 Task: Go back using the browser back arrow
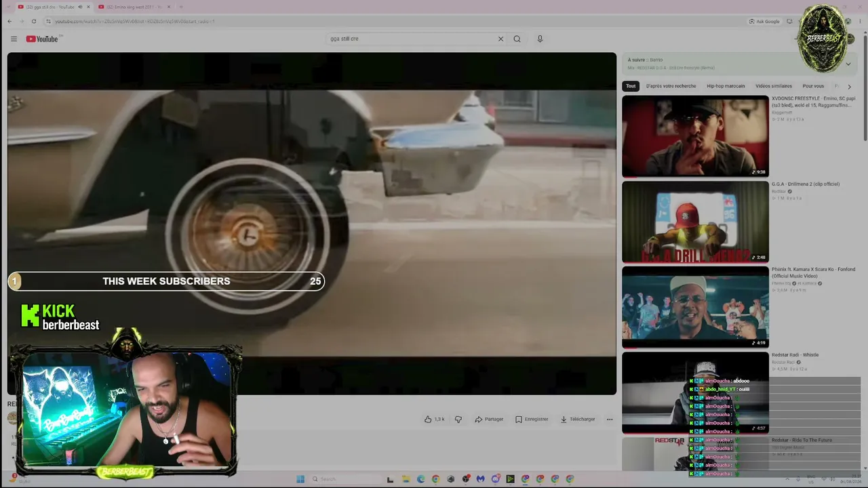click(9, 21)
